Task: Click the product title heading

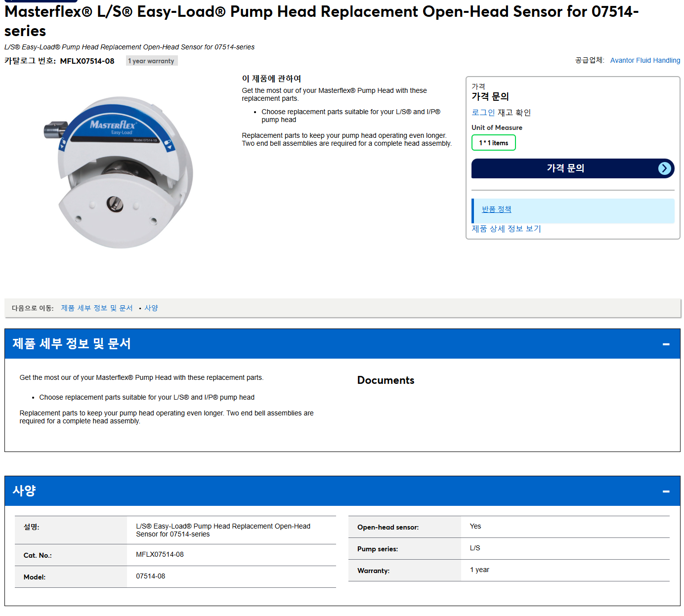Action: [321, 21]
